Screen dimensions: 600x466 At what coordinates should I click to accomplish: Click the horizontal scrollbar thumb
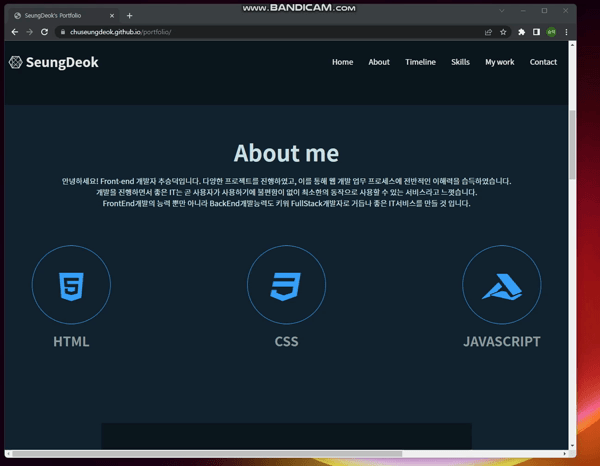coord(207,454)
